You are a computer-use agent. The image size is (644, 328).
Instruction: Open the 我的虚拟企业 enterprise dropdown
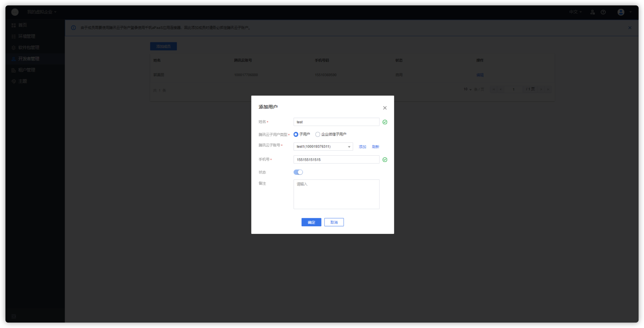point(42,12)
